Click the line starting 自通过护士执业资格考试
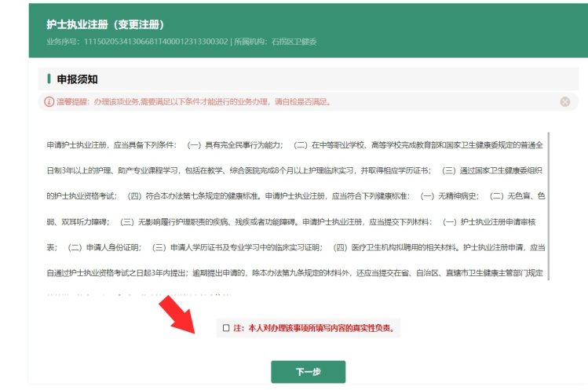The image size is (588, 390). [295, 272]
